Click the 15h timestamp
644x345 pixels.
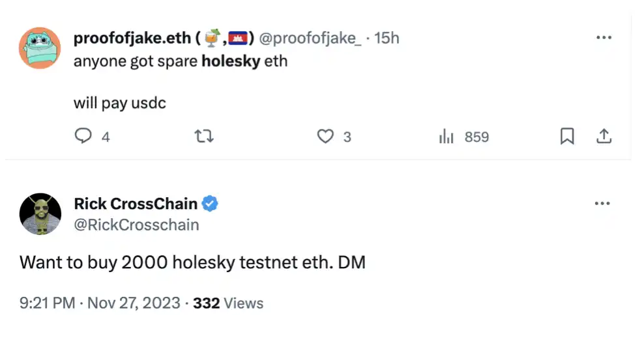click(x=387, y=38)
